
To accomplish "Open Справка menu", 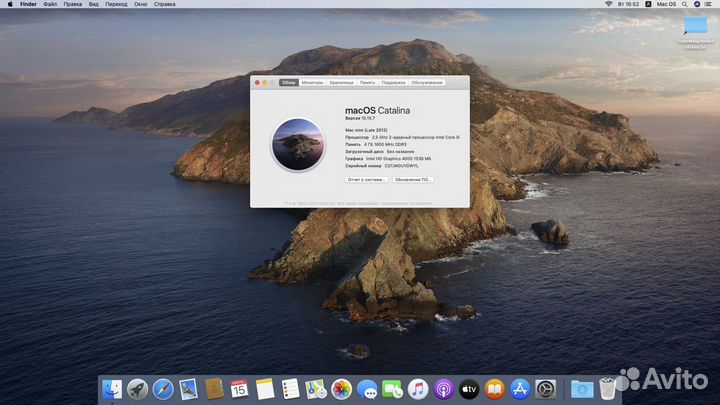I will click(164, 4).
